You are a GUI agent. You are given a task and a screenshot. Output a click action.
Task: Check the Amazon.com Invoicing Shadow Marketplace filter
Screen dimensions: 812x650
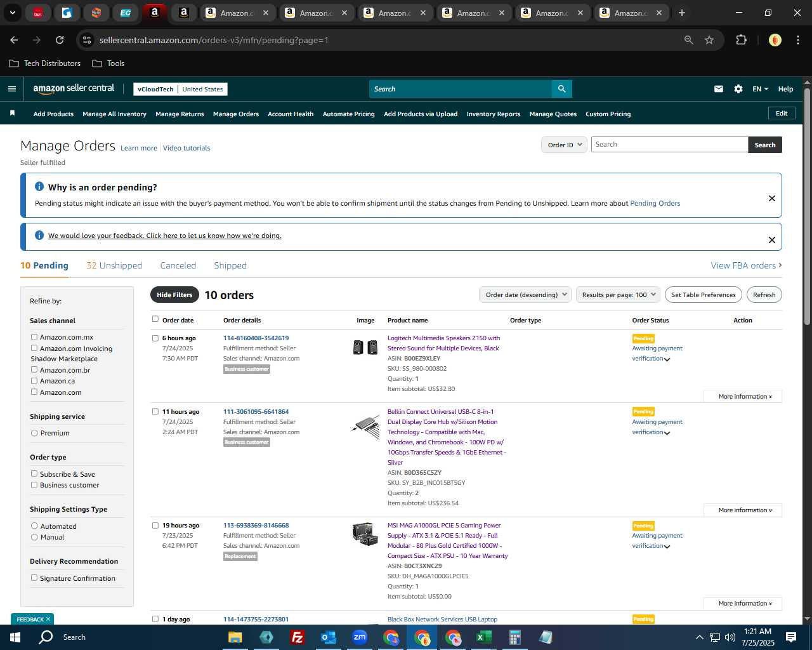point(34,348)
